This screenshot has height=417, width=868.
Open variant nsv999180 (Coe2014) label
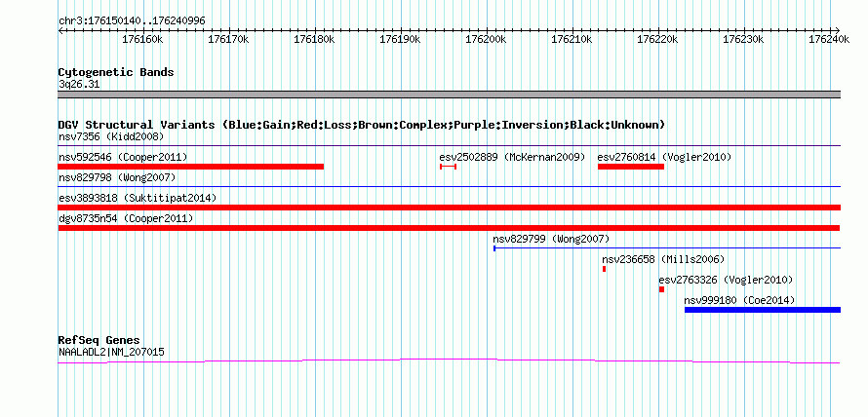click(x=739, y=300)
